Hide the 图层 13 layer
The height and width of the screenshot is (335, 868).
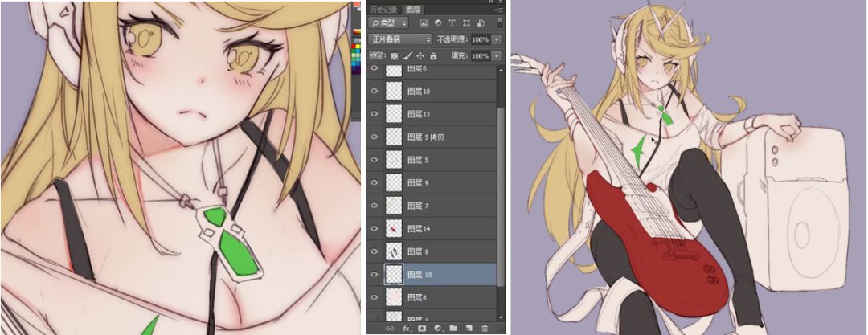pos(375,113)
